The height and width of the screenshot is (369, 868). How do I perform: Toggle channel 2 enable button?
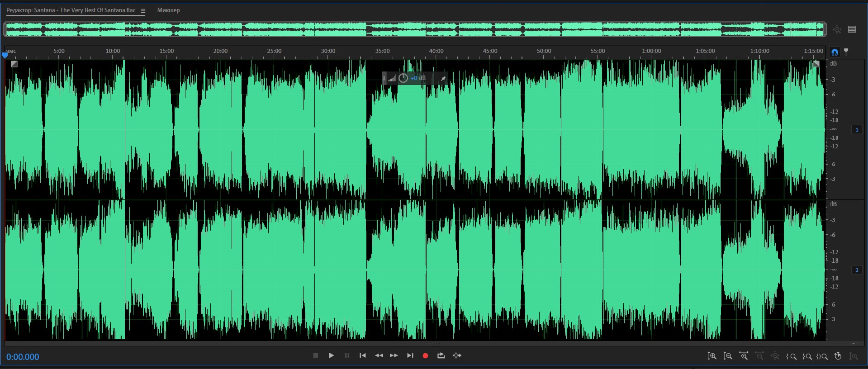click(x=857, y=270)
